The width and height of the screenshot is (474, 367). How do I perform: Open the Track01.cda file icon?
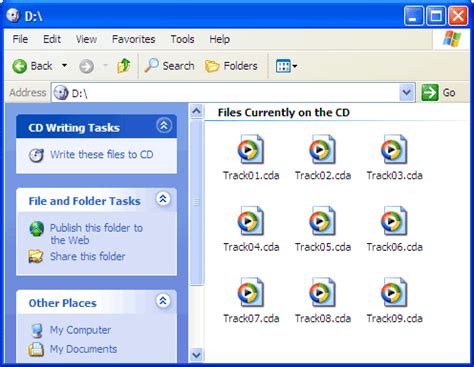(251, 149)
